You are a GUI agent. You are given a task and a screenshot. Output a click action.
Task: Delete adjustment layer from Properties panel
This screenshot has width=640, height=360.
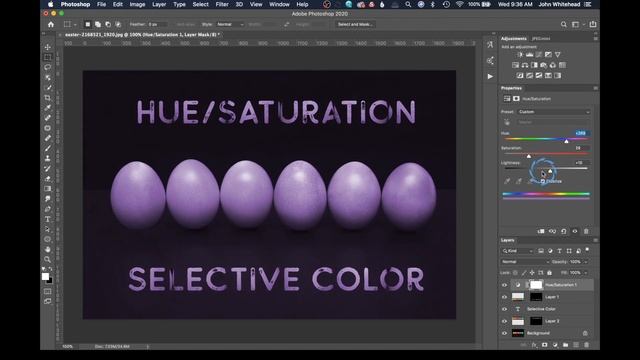(x=586, y=231)
